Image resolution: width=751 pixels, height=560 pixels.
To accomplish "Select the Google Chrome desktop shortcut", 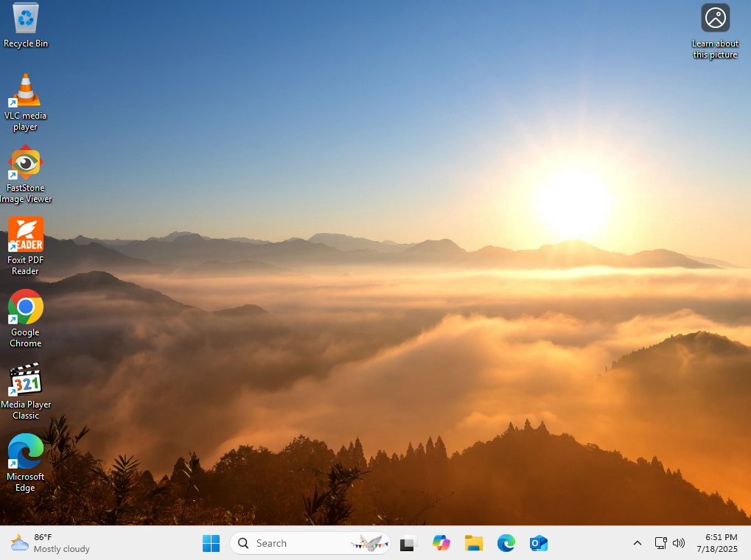I will tap(25, 318).
